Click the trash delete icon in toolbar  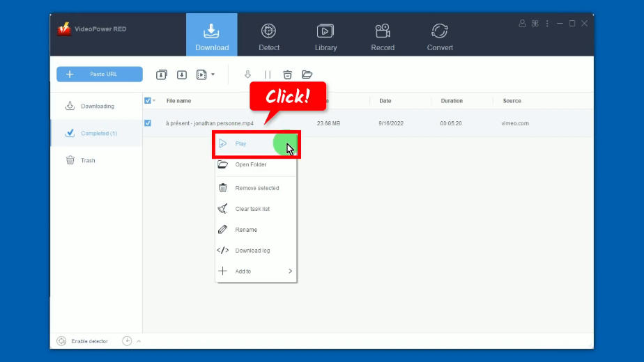(287, 74)
